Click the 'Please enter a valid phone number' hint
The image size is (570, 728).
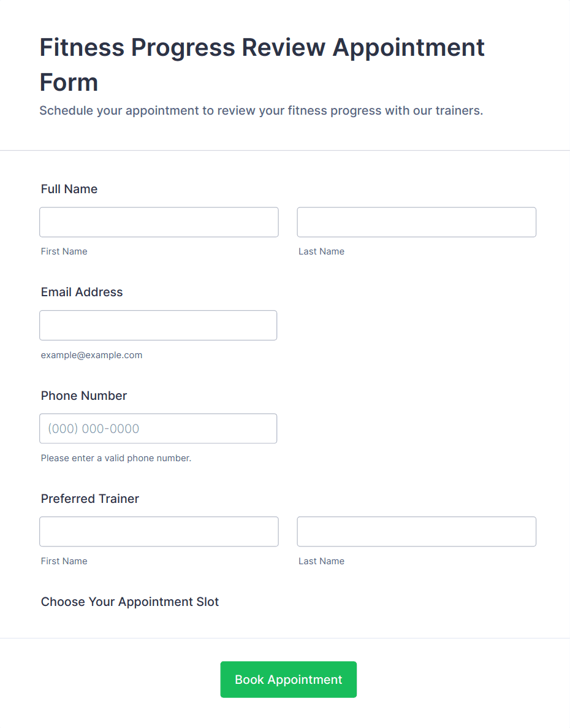pyautogui.click(x=116, y=458)
